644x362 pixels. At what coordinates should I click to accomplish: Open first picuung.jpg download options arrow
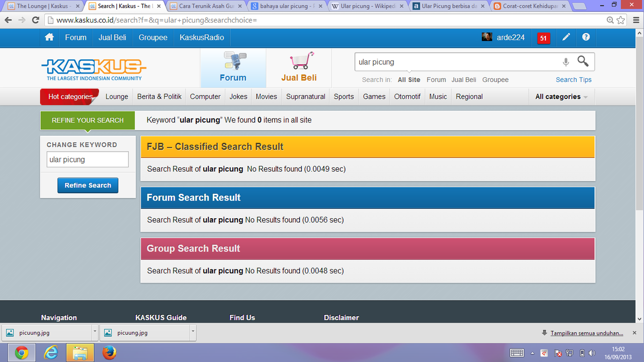tap(95, 332)
